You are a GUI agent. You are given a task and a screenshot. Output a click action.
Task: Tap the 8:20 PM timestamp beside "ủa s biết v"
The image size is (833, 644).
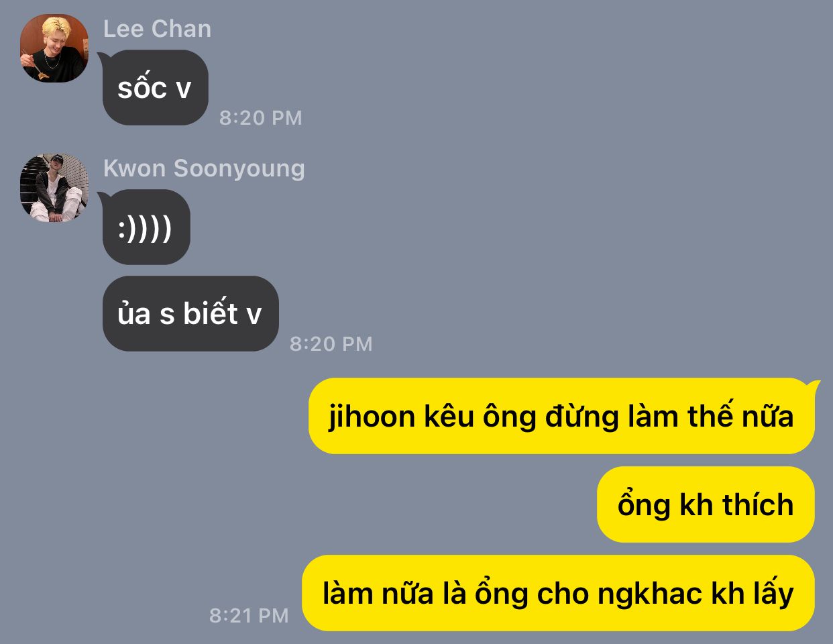[331, 344]
